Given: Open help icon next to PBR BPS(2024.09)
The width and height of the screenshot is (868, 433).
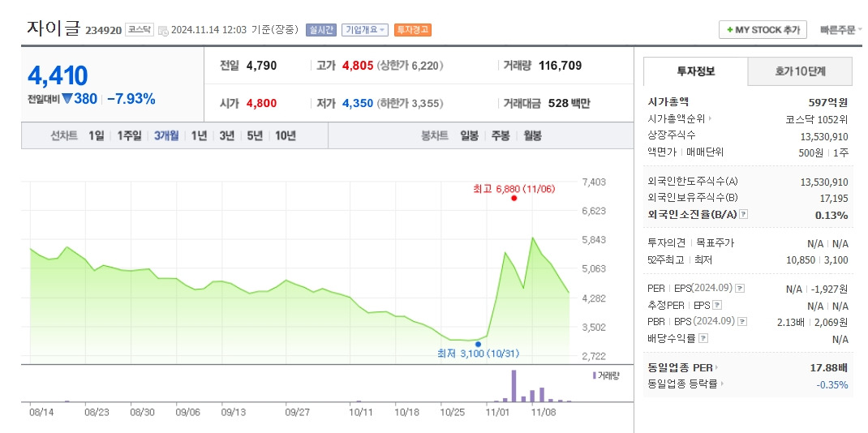Looking at the screenshot, I should pos(742,322).
